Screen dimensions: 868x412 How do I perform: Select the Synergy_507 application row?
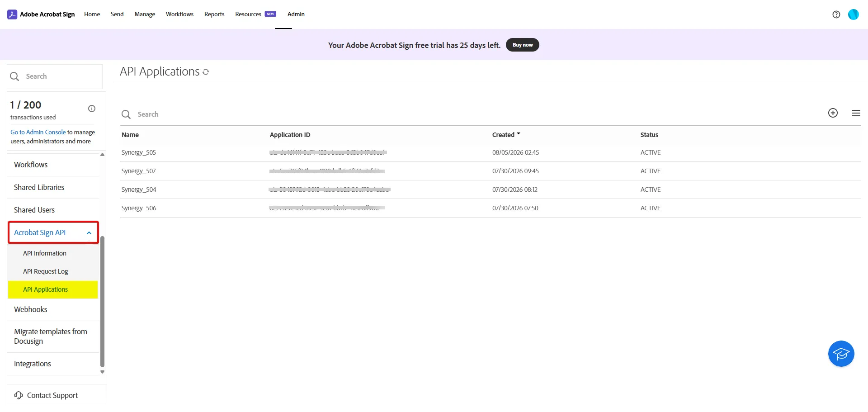(x=491, y=171)
